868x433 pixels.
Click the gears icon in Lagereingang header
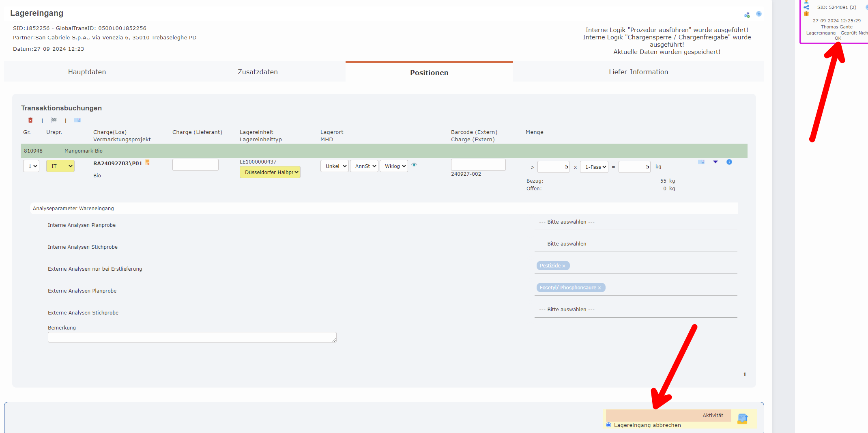pyautogui.click(x=747, y=15)
